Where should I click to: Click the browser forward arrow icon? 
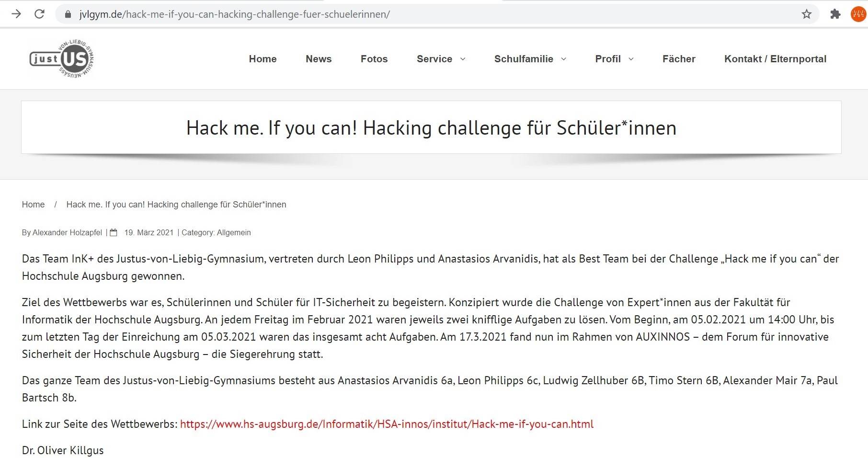tap(16, 14)
